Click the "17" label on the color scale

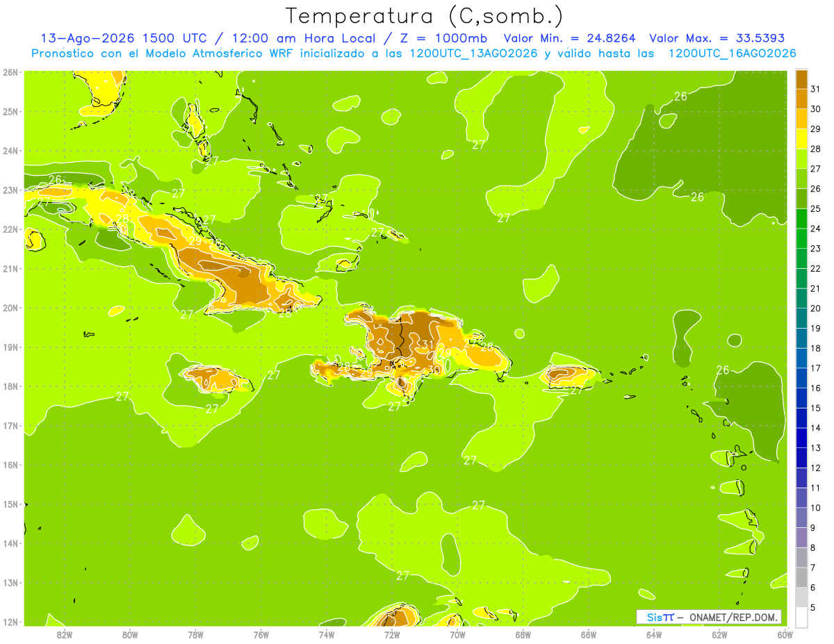(x=816, y=368)
